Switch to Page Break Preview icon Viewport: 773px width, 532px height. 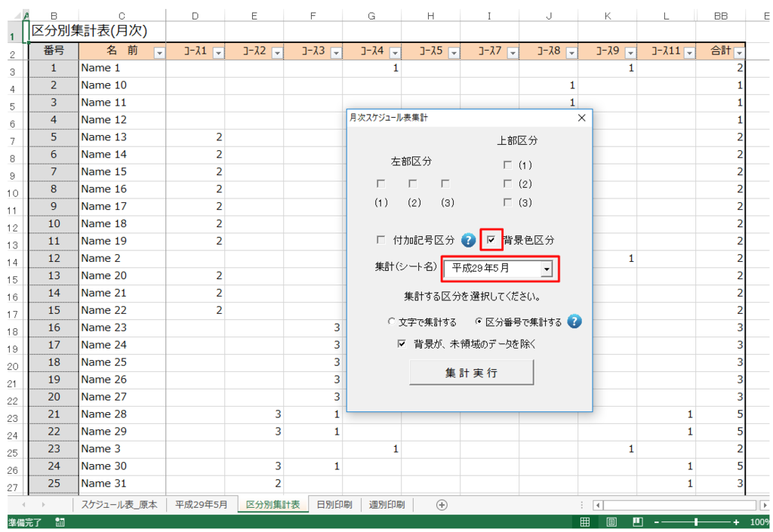point(638,522)
